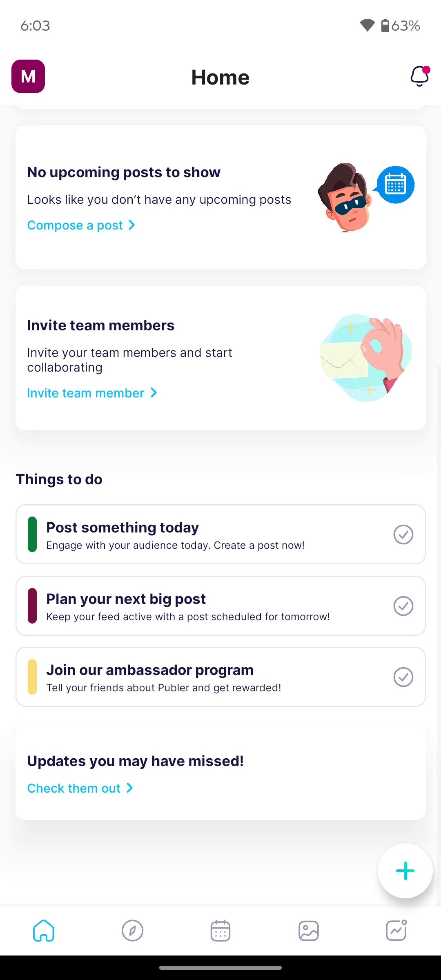This screenshot has height=980, width=441.
Task: Switch to the Media tab
Action: [x=308, y=930]
